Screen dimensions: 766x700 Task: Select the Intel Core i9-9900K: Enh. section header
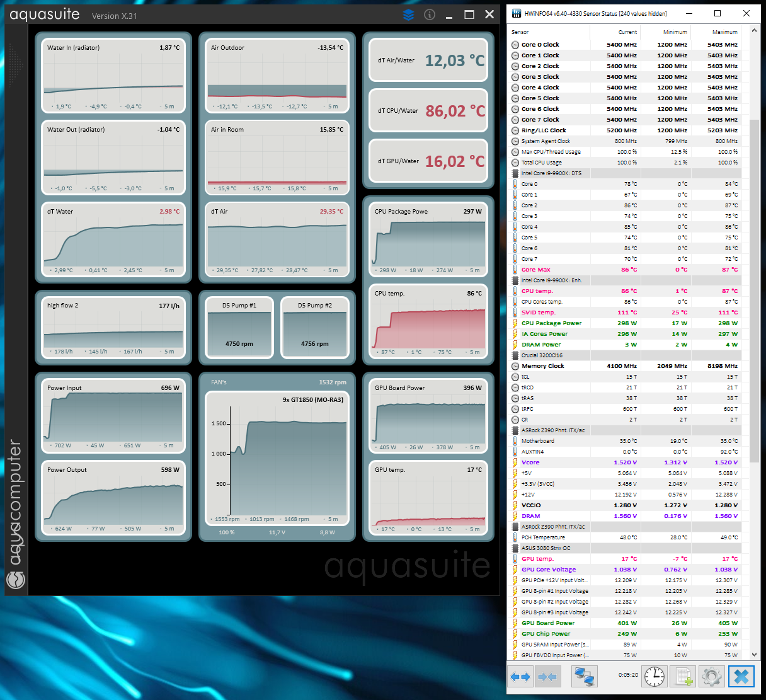tap(625, 280)
